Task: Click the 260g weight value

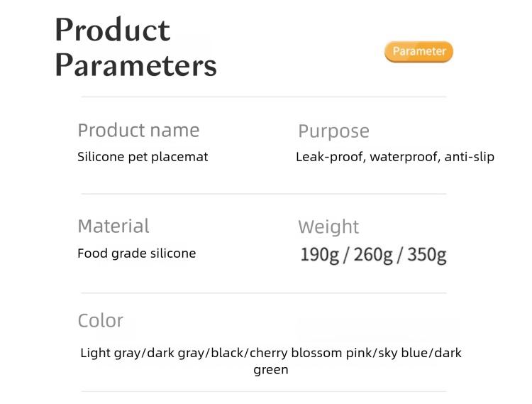Action: pos(373,254)
